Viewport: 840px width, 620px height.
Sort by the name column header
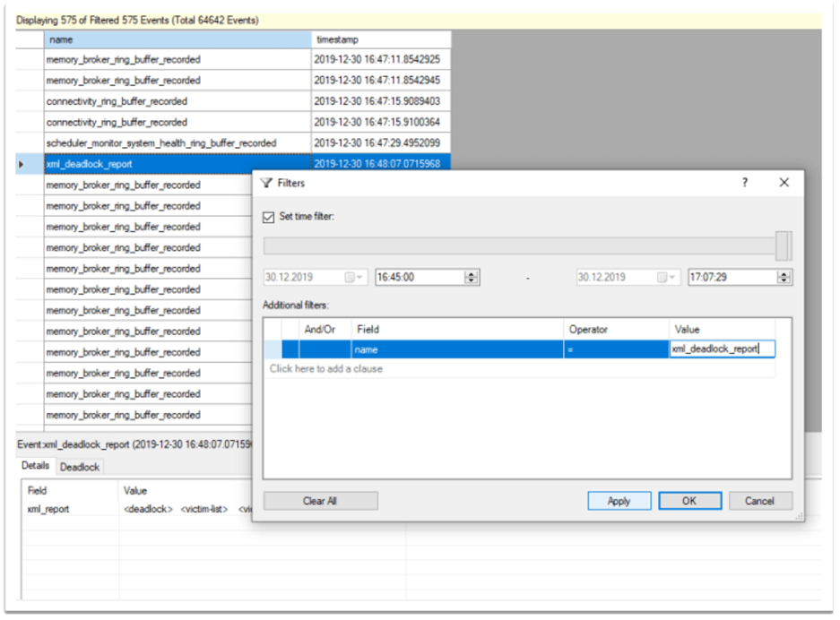(x=178, y=39)
